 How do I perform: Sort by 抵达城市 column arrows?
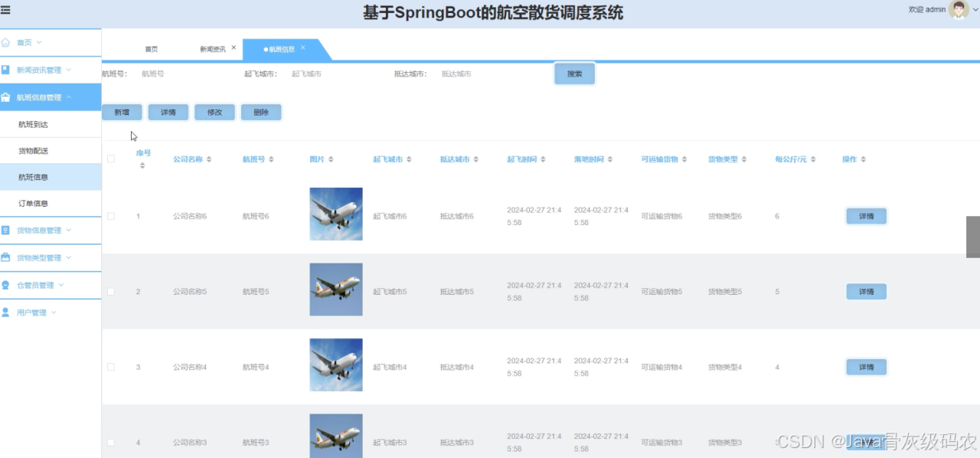click(476, 159)
